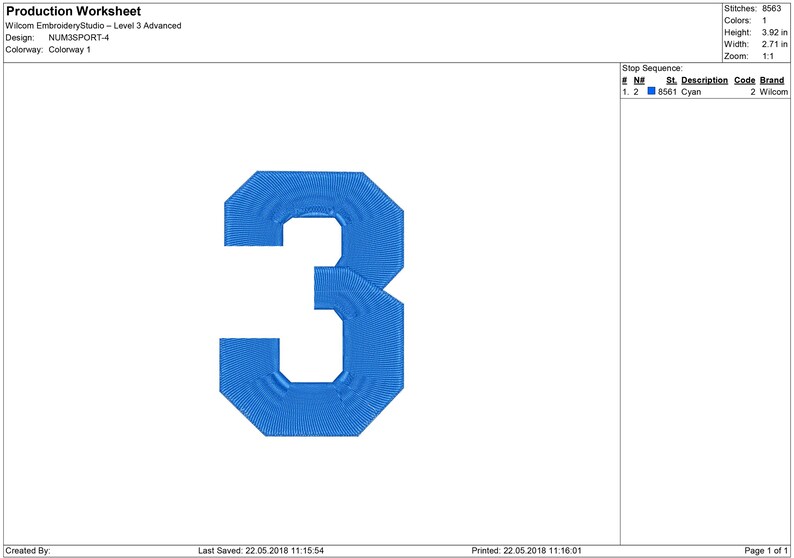794x558 pixels.
Task: Click the Stitches 8563 value
Action: point(772,8)
